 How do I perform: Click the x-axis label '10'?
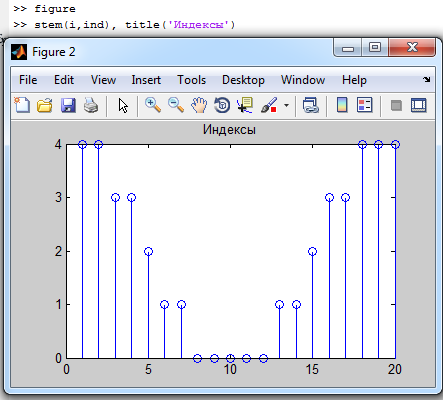(230, 369)
